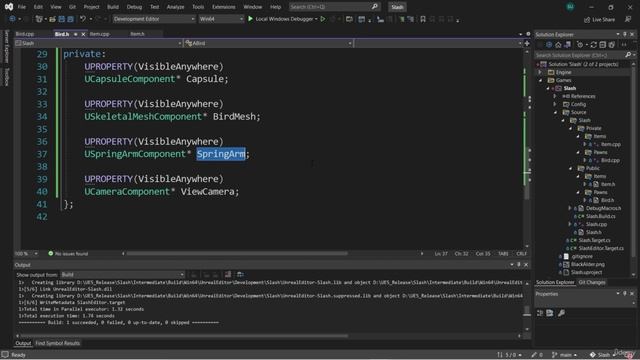The height and width of the screenshot is (360, 640).
Task: Click the pin icon on Bird.h tab
Action: click(76, 34)
